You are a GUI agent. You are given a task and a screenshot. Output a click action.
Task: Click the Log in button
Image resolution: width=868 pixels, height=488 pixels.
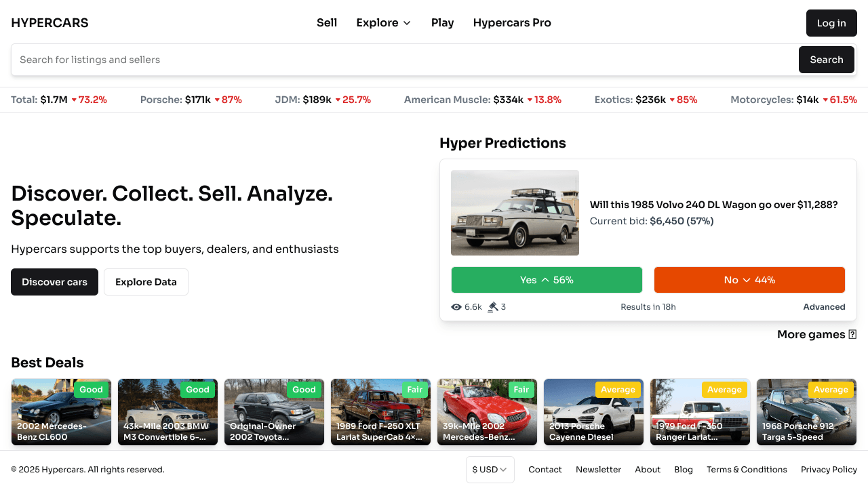click(x=831, y=22)
